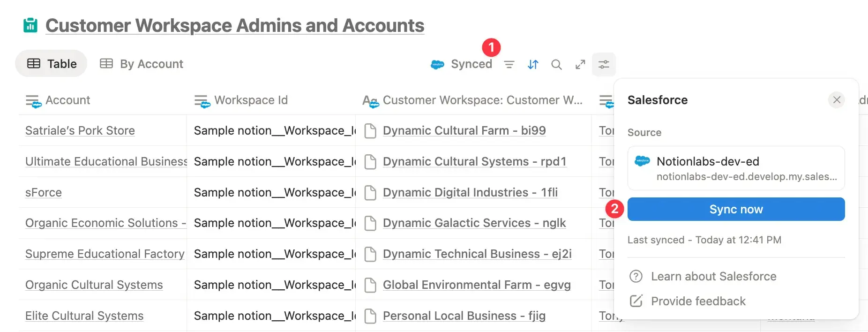Click the expand full page arrows icon
This screenshot has width=868, height=332.
580,64
